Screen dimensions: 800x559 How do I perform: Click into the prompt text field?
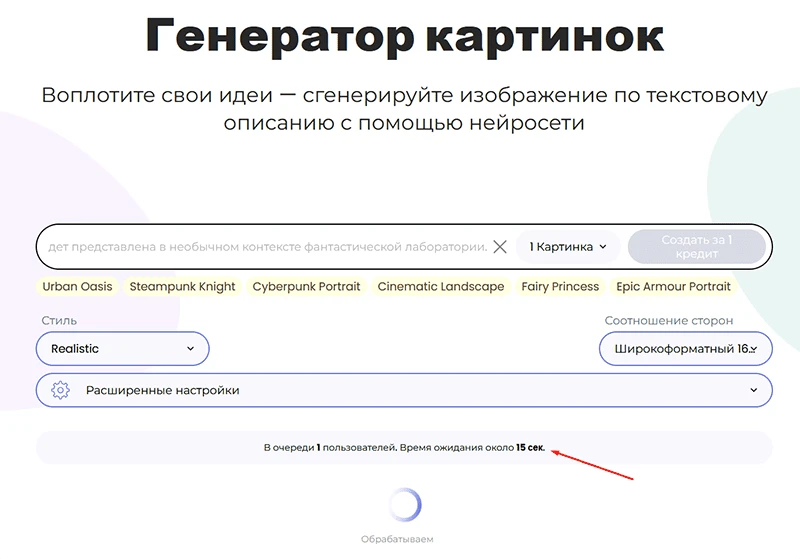267,247
